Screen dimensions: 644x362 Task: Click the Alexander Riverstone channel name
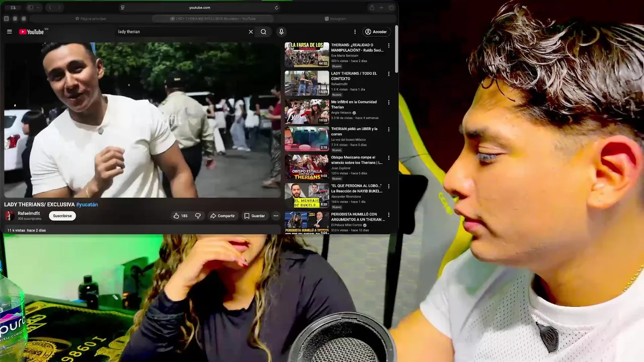point(346,197)
